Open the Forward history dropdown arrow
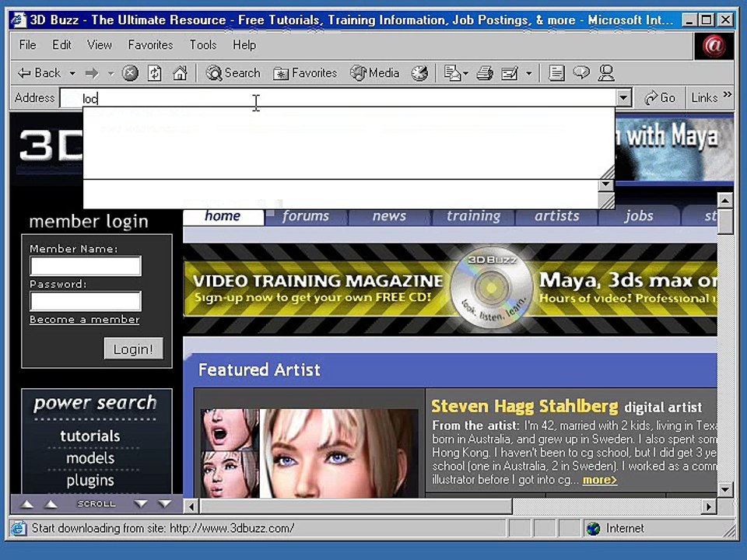Image resolution: width=747 pixels, height=560 pixels. [x=110, y=73]
